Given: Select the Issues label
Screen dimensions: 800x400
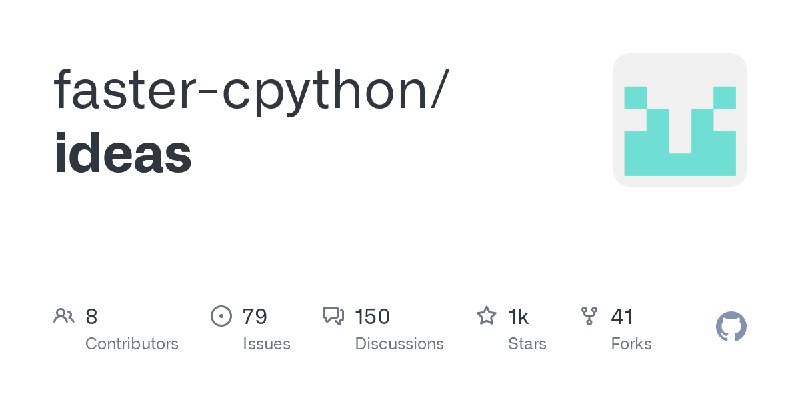Looking at the screenshot, I should (266, 344).
